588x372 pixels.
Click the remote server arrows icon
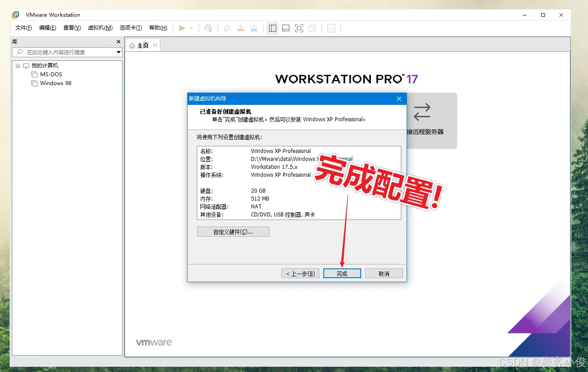click(x=422, y=112)
